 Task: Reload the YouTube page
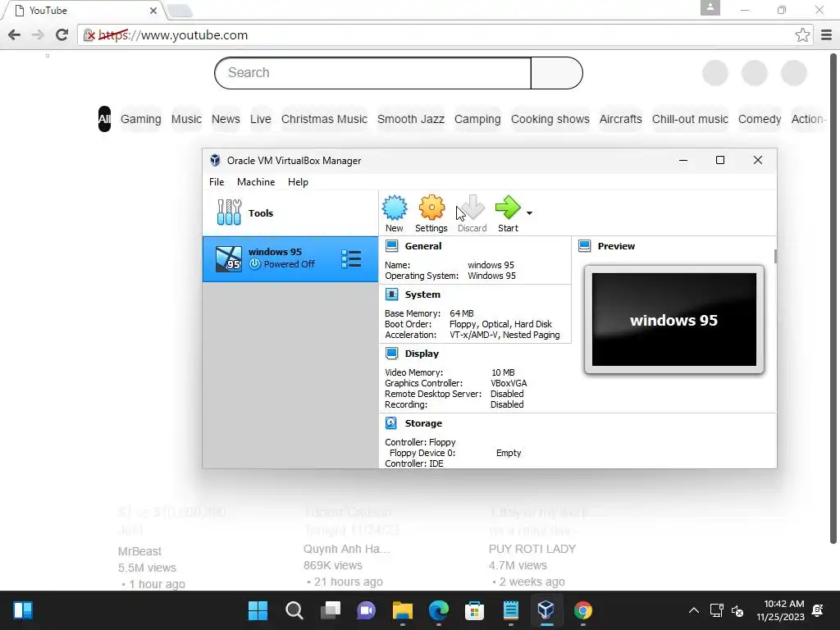tap(62, 34)
